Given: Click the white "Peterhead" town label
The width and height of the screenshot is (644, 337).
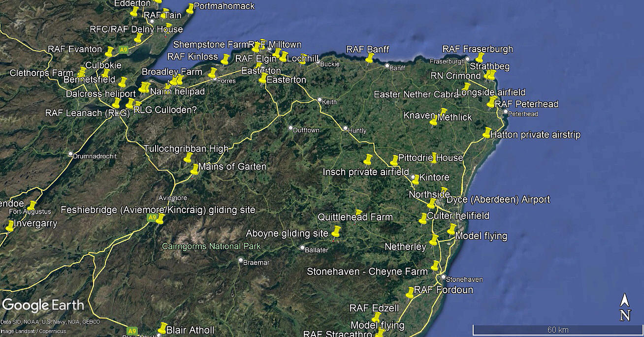Looking at the screenshot, I should [523, 114].
